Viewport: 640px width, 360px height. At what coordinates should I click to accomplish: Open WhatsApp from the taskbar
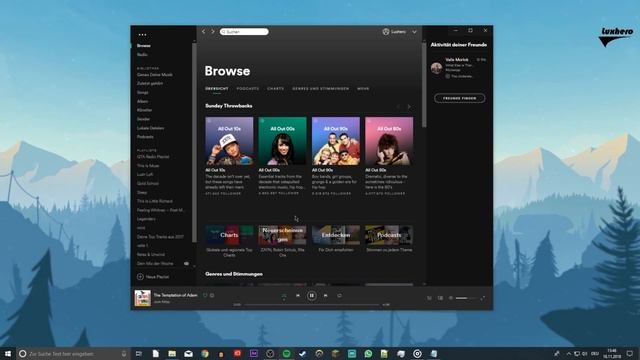pyautogui.click(x=368, y=353)
